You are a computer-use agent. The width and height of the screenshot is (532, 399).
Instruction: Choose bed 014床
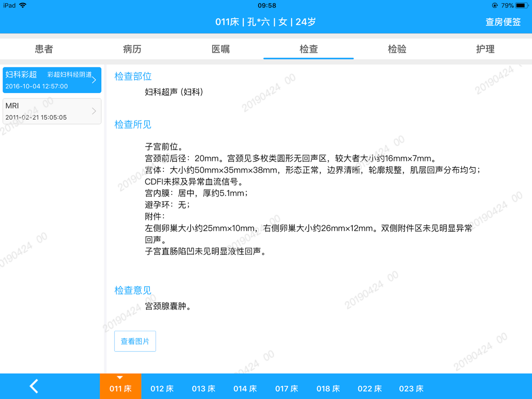pyautogui.click(x=245, y=388)
